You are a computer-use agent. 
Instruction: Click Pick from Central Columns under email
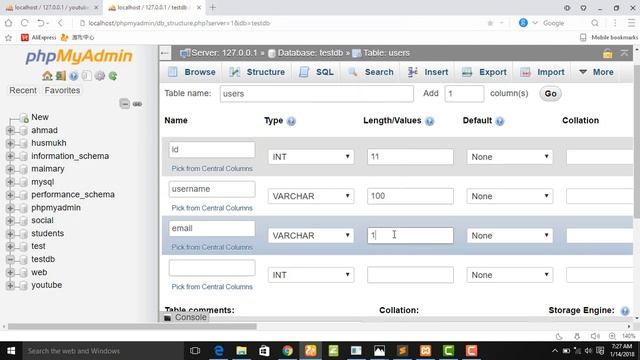[212, 247]
